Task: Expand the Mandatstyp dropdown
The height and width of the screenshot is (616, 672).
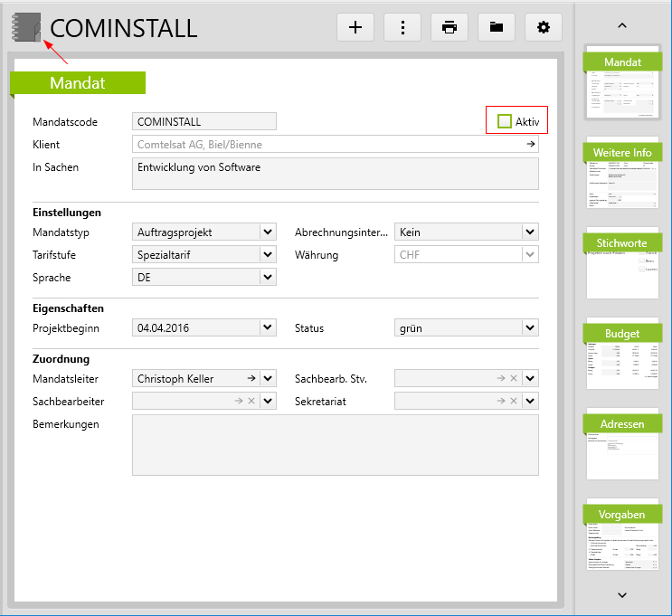Action: [268, 232]
